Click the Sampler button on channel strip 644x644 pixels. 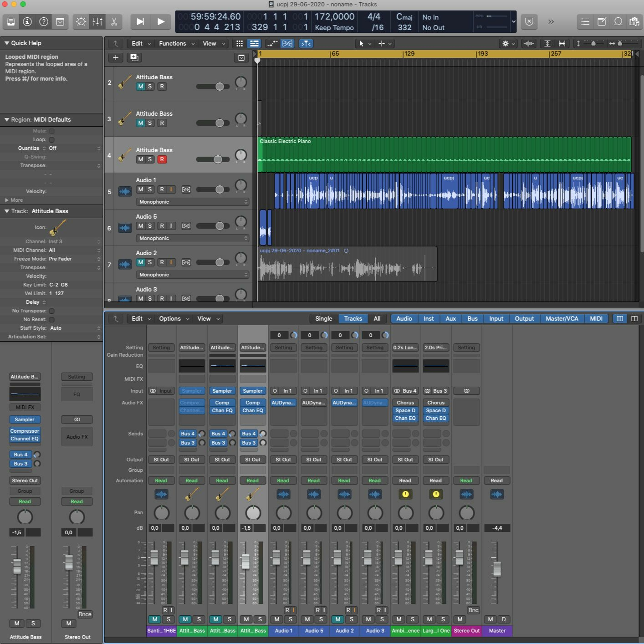25,419
